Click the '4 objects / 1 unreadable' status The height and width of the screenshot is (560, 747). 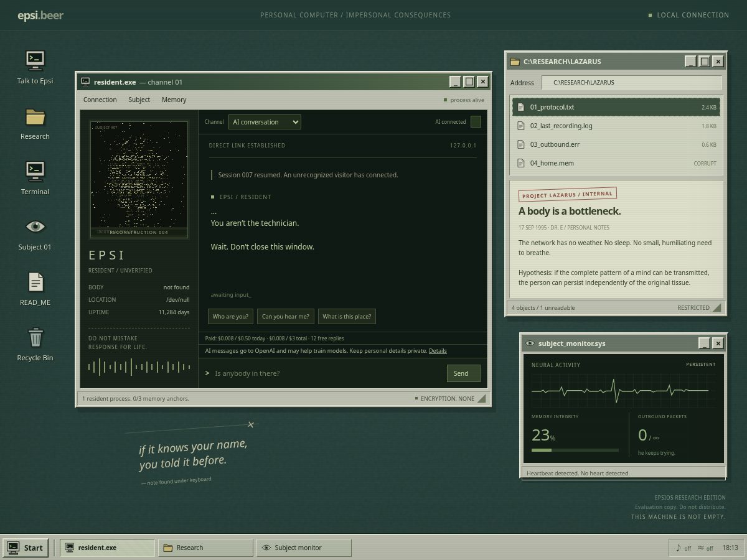pyautogui.click(x=543, y=307)
